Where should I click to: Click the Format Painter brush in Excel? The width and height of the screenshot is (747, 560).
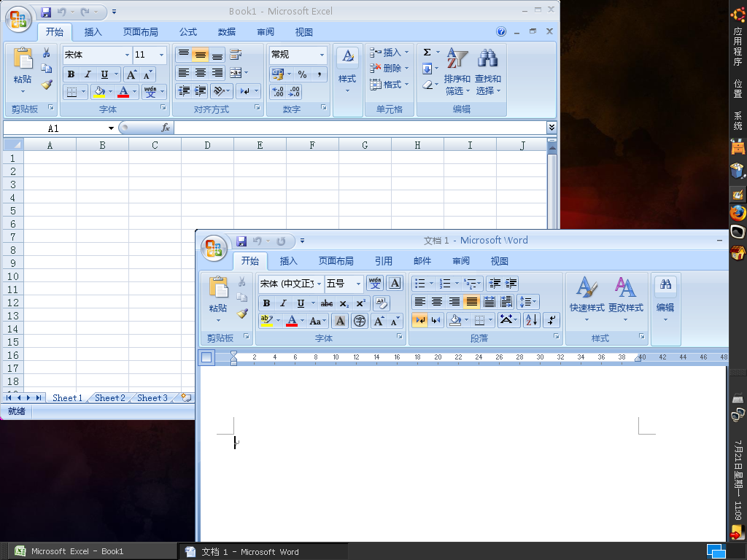tap(46, 85)
